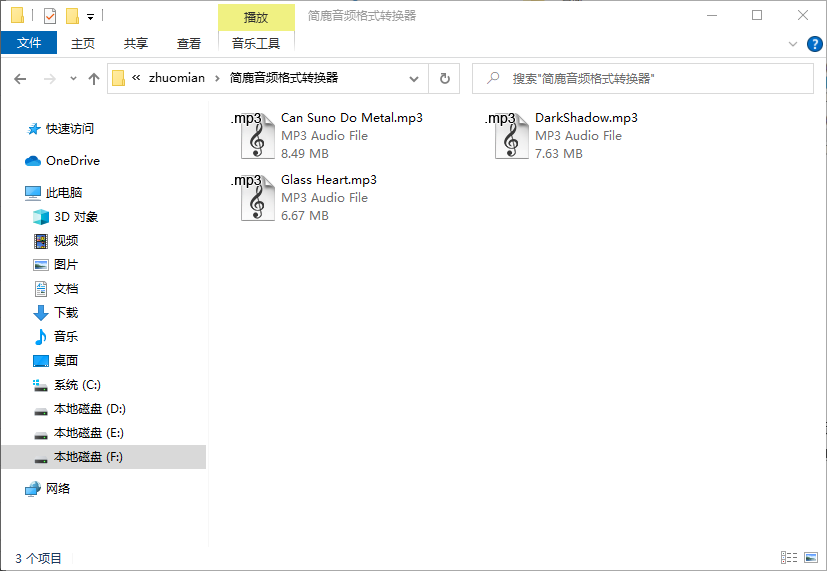This screenshot has height=571, width=827.
Task: Open 图片 folder in sidebar
Action: click(x=66, y=265)
